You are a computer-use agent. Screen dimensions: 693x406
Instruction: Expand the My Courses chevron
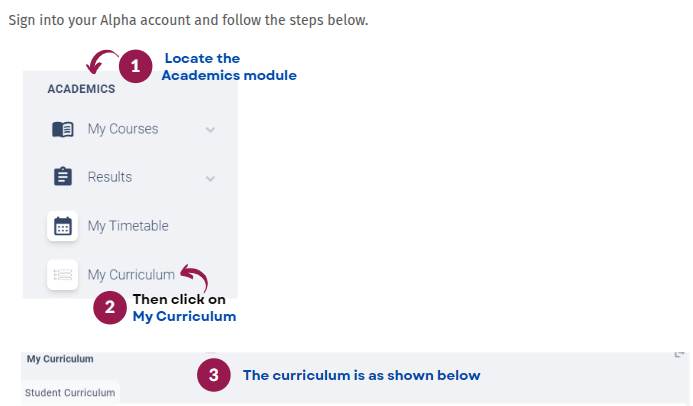(210, 129)
